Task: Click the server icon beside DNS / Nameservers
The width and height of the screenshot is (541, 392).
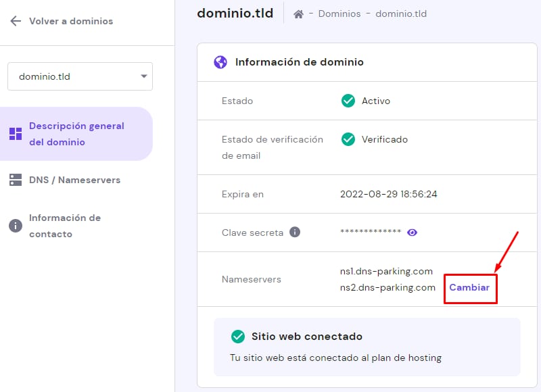Action: coord(16,180)
